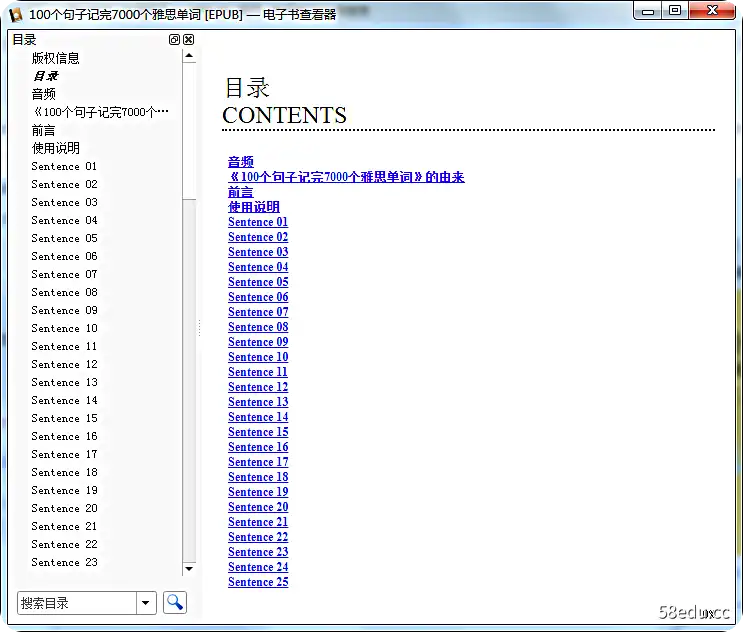Open the Sentence 17 link in contents
This screenshot has height=632, width=743.
tap(258, 462)
